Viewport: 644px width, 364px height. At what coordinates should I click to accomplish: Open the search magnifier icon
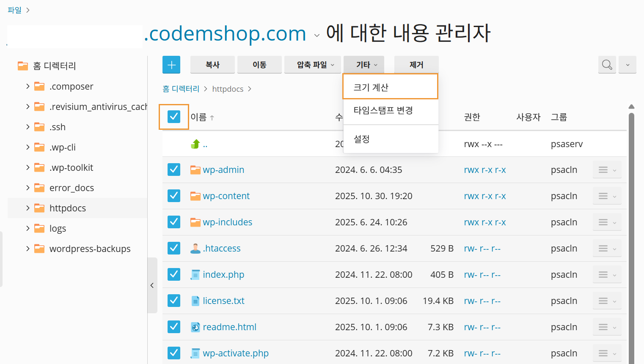click(x=607, y=65)
